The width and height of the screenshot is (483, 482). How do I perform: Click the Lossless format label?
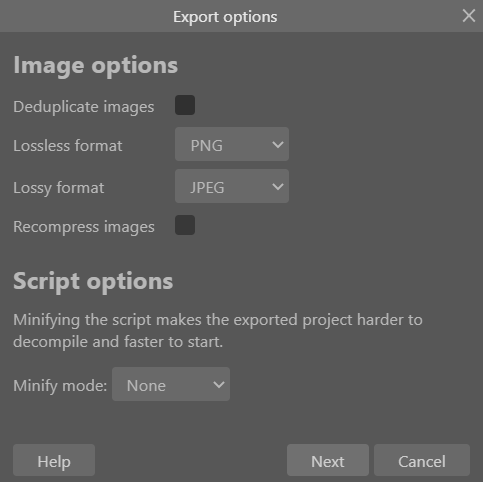[68, 146]
